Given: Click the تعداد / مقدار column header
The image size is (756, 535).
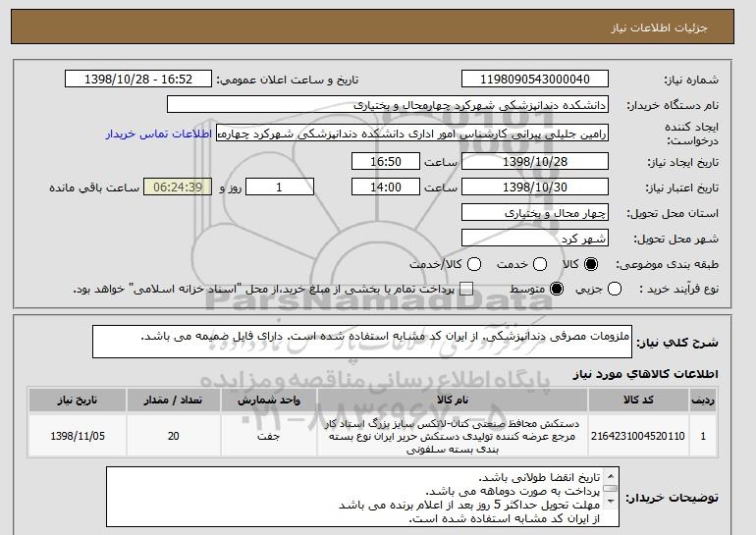Looking at the screenshot, I should pos(174,401).
